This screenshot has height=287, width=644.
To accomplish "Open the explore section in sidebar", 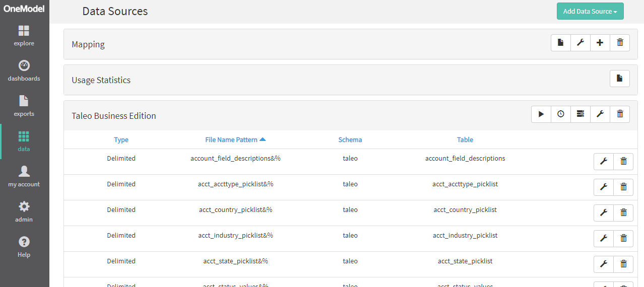I will (24, 36).
